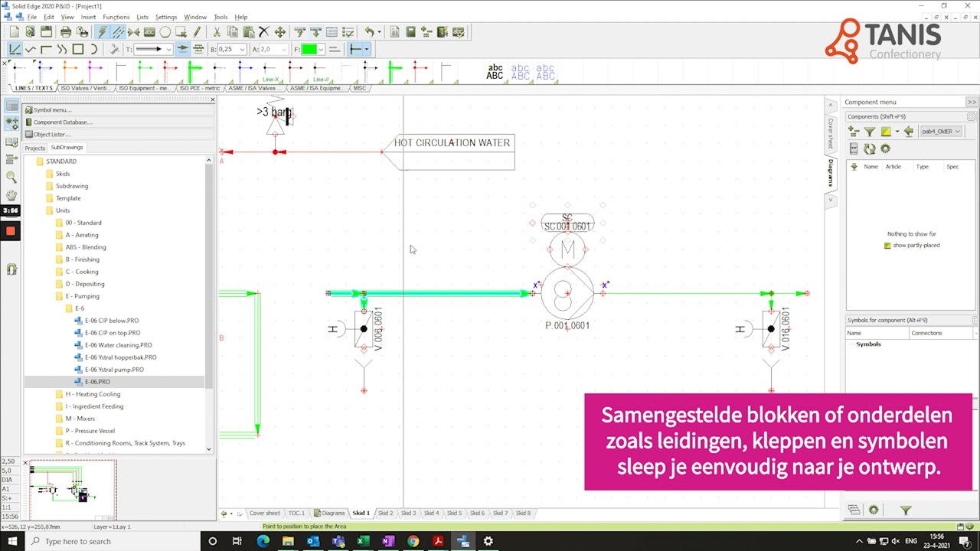
Task: Select E-06 CIP on top.PRO file
Action: (x=113, y=333)
